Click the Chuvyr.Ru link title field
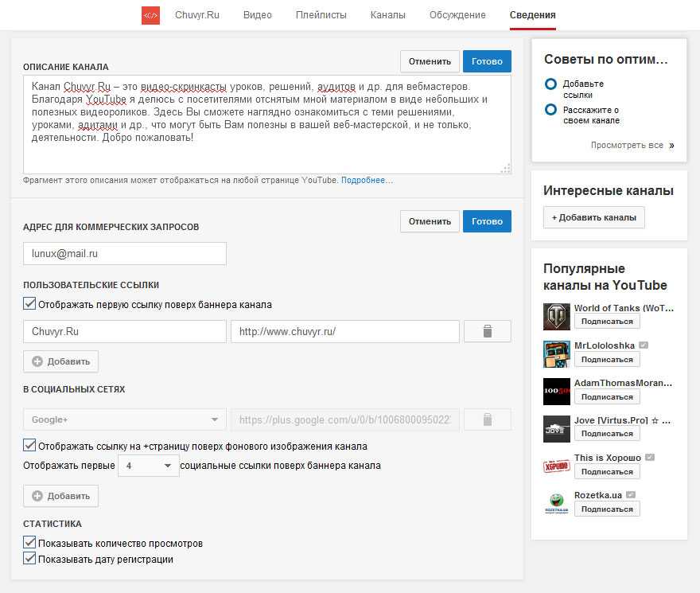Screen dimensions: 700x593 (125, 331)
